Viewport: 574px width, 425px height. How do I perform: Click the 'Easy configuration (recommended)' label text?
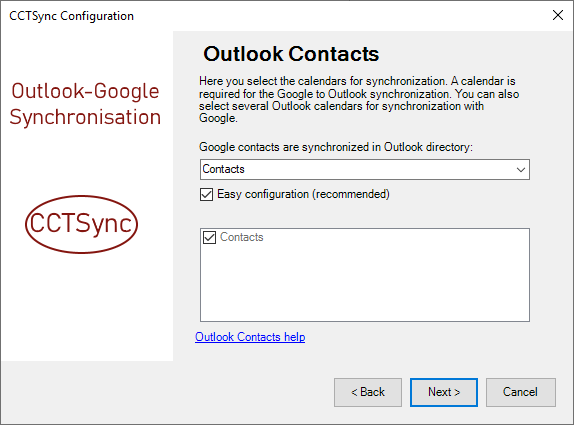303,194
